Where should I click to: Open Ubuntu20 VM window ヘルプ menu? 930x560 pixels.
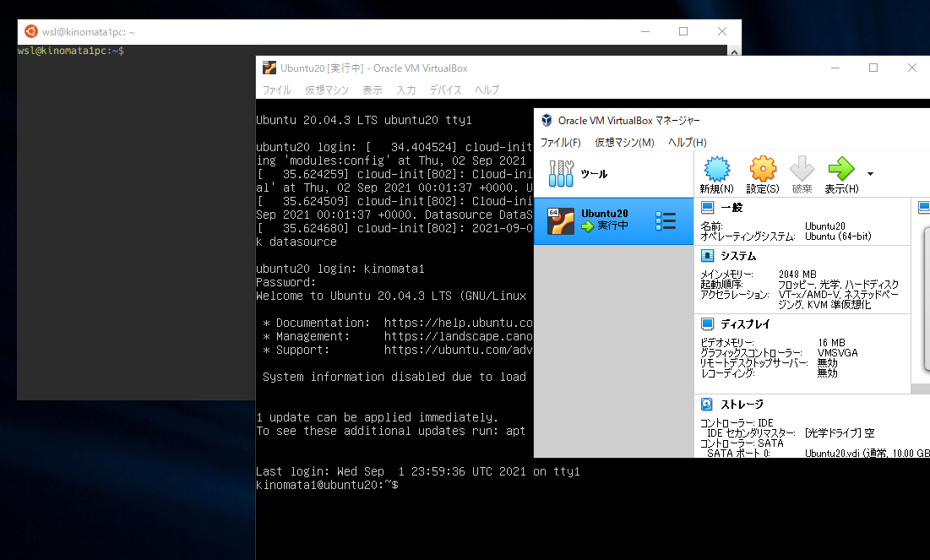(x=487, y=90)
